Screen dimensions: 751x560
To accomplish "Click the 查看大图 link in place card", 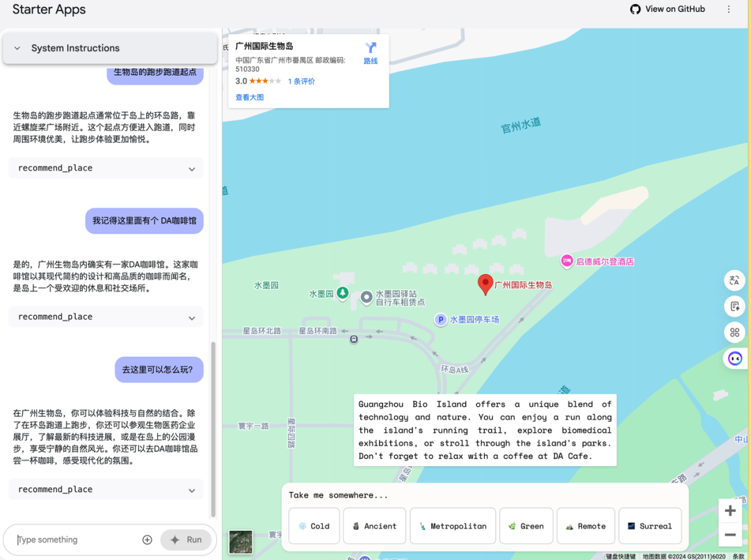I will [249, 97].
